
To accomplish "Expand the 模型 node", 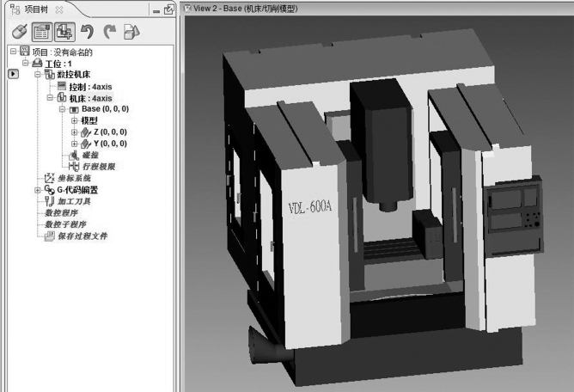I will [74, 120].
